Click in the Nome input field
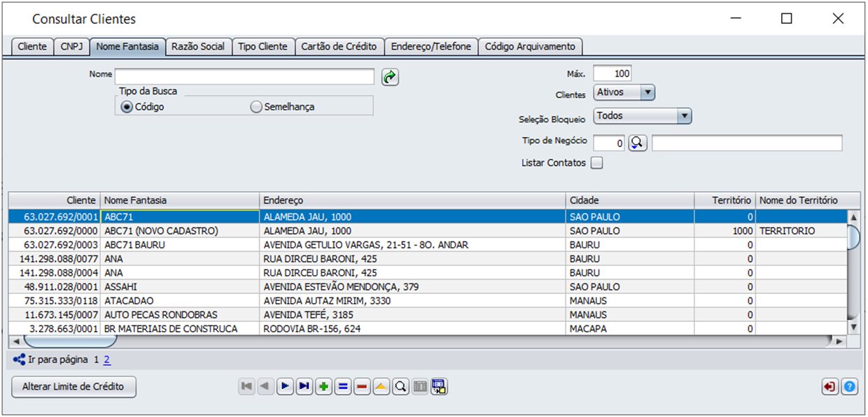The image size is (868, 417). (245, 76)
